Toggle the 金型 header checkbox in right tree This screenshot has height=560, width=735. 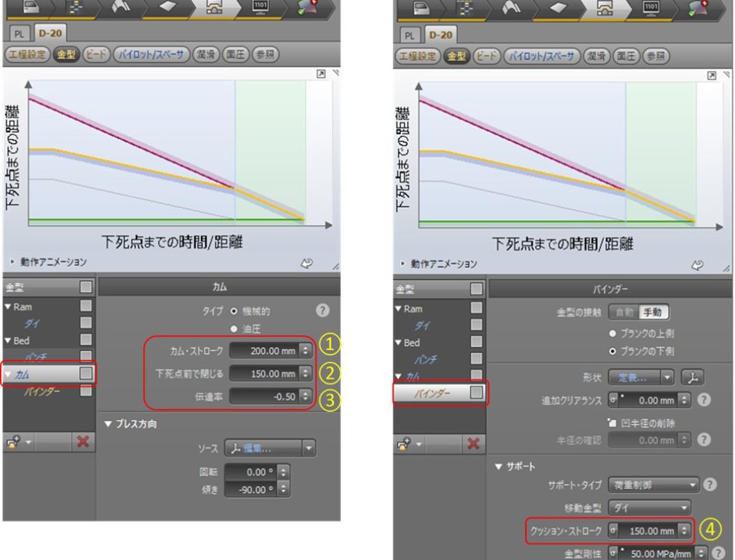[x=477, y=289]
